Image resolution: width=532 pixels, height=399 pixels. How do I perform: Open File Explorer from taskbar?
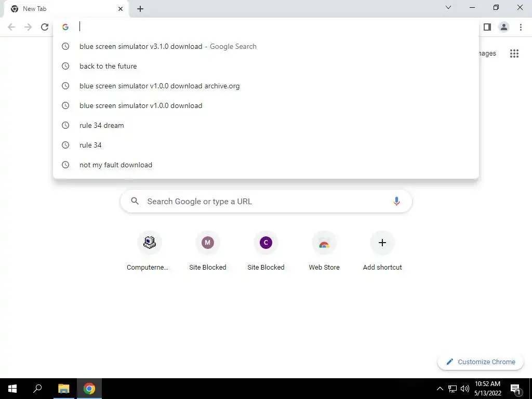(63, 389)
